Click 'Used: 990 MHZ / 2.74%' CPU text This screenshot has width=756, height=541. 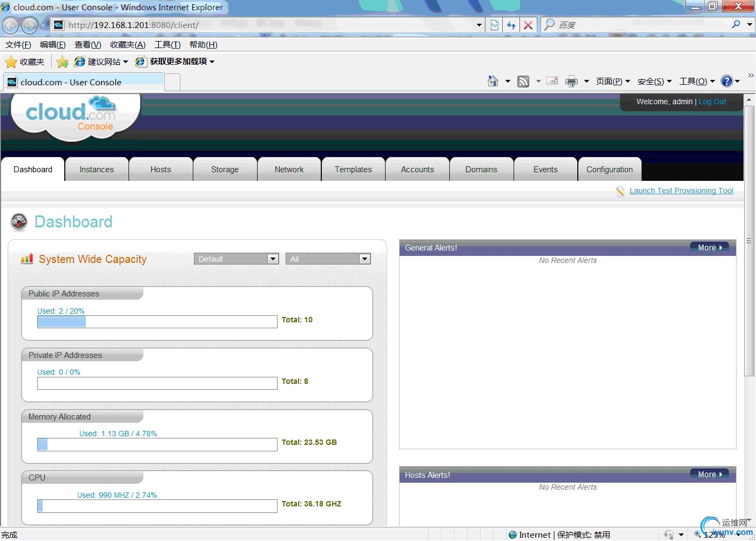[117, 495]
